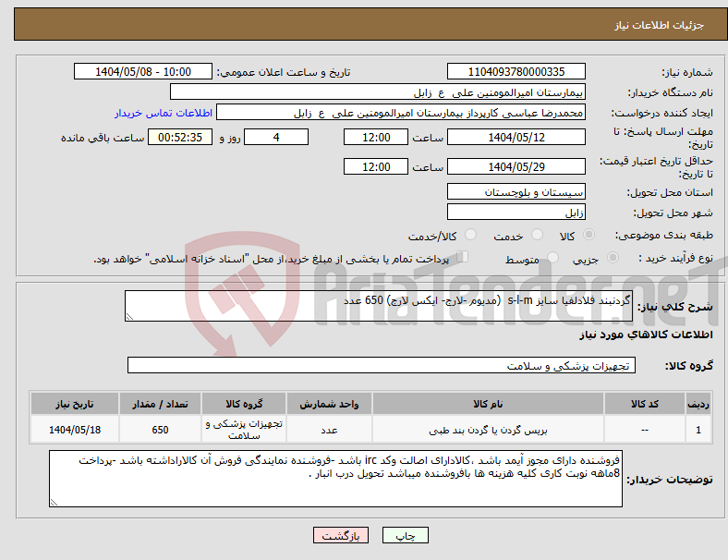Image resolution: width=728 pixels, height=560 pixels.
Task: Click the واحد شمارش column header
Action: point(329,404)
